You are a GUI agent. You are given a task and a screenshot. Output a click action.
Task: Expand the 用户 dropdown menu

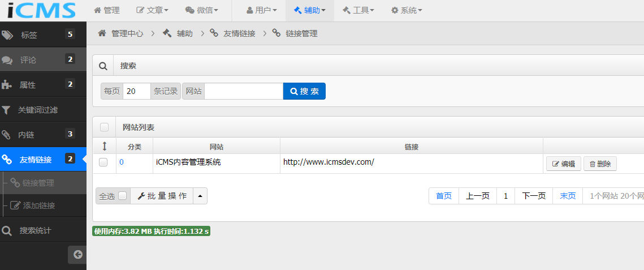(x=262, y=10)
